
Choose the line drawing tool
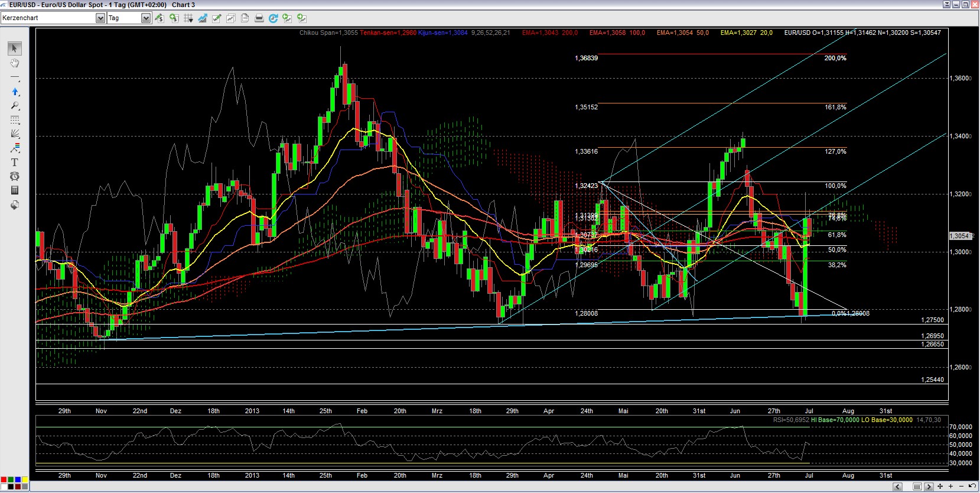point(15,78)
